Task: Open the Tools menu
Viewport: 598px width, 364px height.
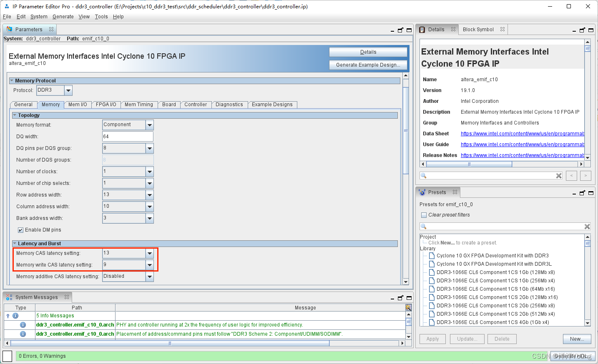Action: [101, 17]
